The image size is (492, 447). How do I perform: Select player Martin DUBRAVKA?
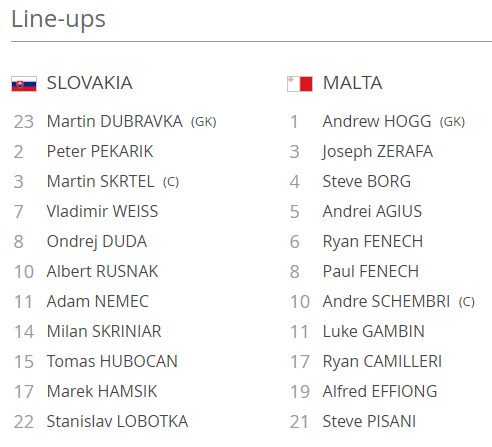tap(115, 121)
